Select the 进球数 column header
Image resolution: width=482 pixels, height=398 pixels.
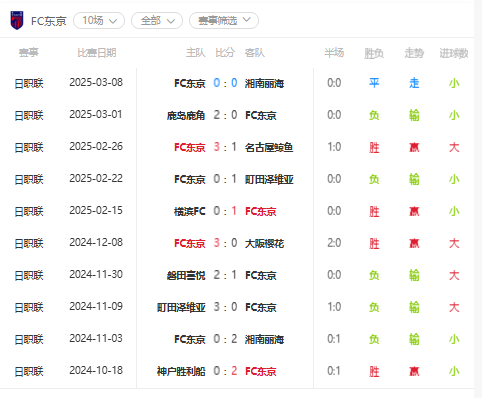(x=454, y=53)
